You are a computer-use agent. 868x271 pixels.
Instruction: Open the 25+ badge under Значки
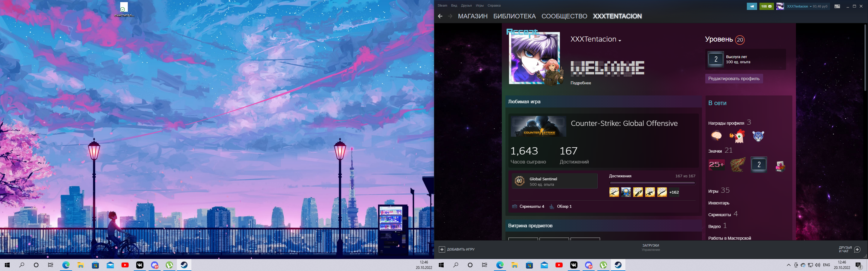[716, 165]
